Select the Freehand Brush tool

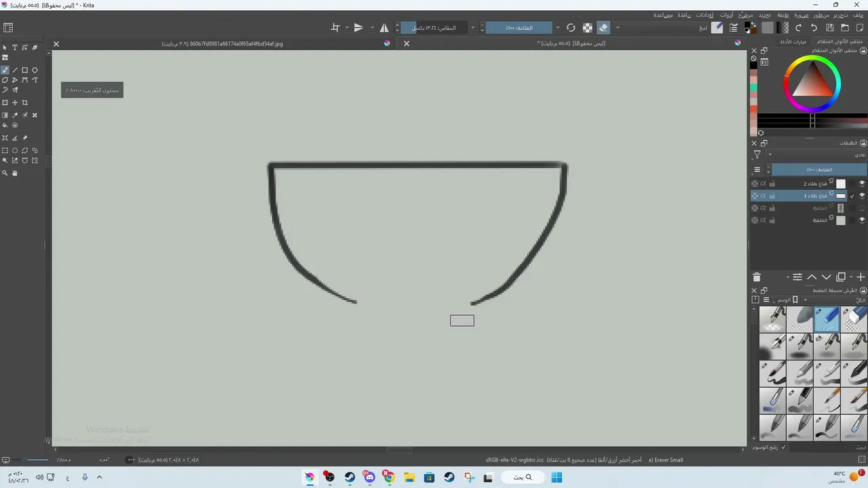(x=5, y=70)
